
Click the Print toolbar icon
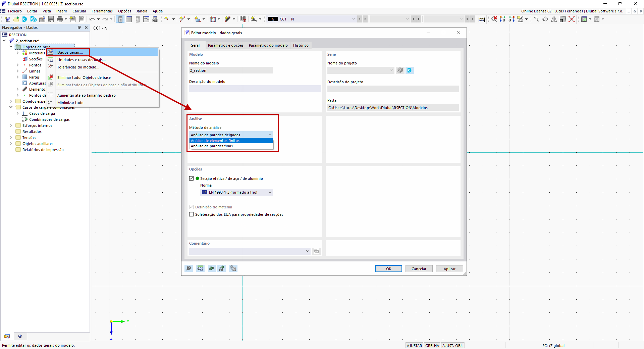60,19
